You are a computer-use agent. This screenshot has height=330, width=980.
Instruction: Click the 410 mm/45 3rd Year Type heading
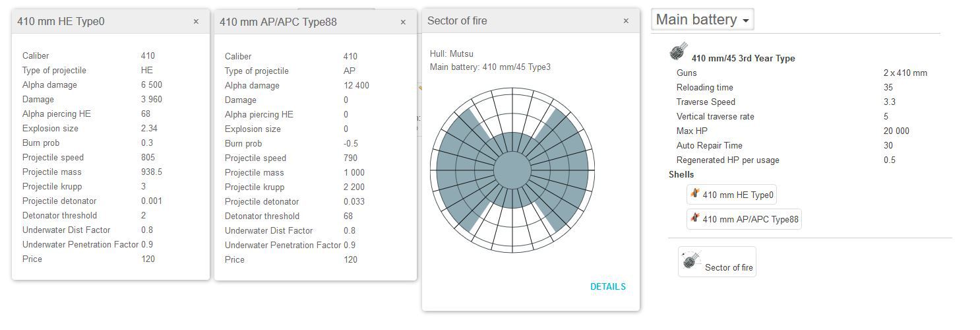coord(743,58)
